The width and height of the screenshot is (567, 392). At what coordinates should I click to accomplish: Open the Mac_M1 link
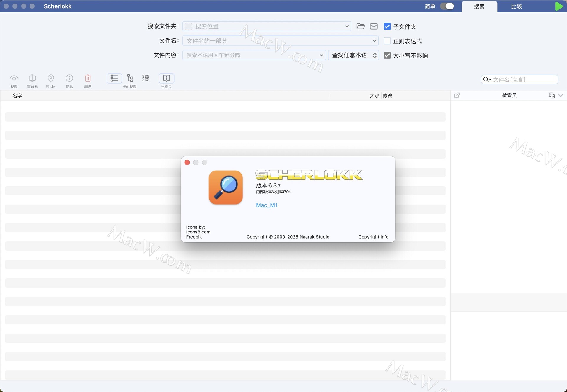267,205
